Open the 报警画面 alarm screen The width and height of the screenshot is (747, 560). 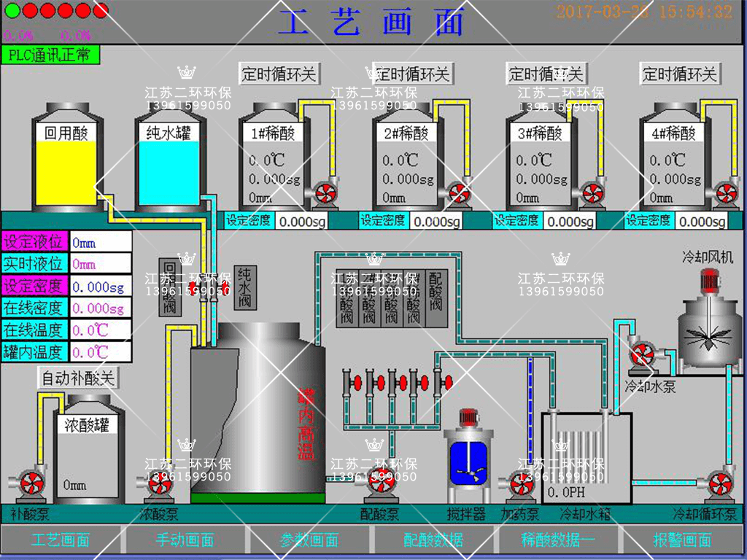682,540
